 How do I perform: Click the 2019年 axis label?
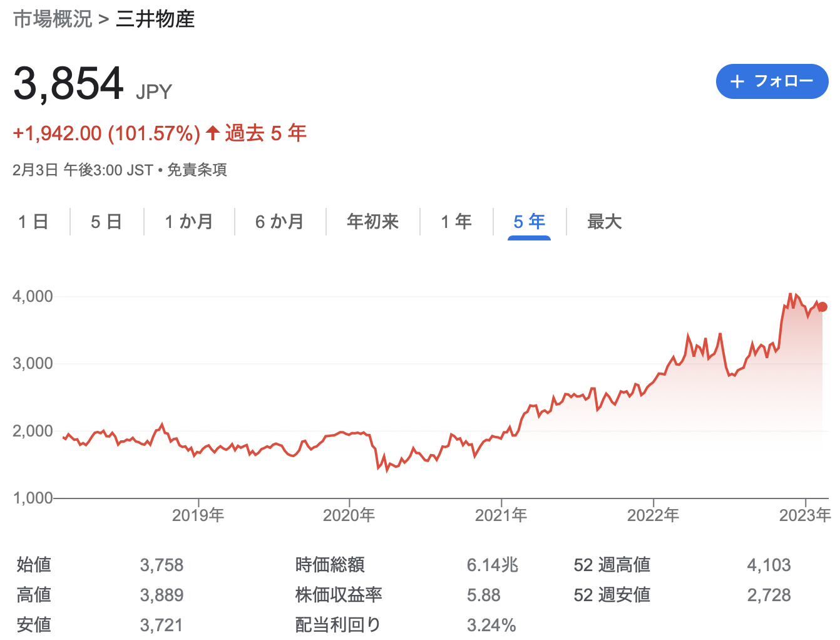[x=198, y=515]
